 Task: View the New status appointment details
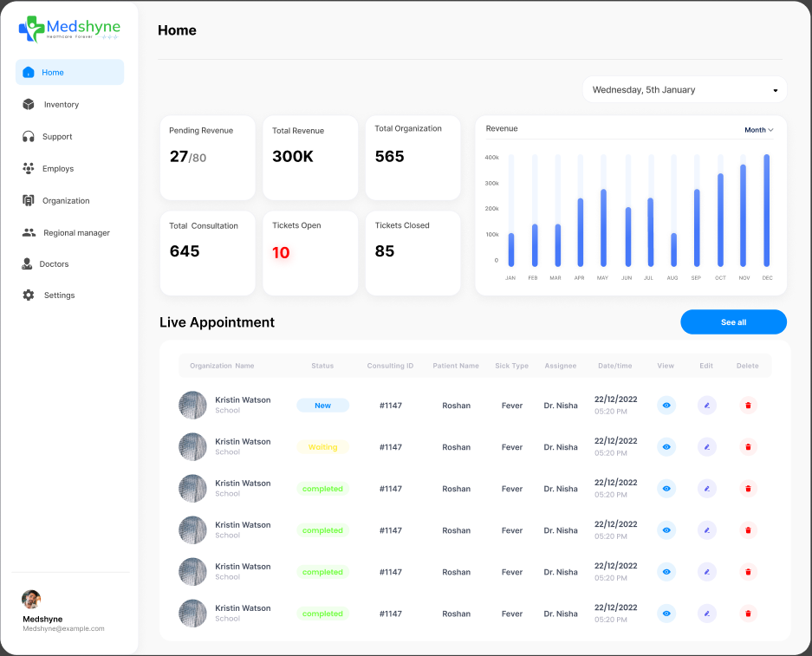(x=666, y=405)
